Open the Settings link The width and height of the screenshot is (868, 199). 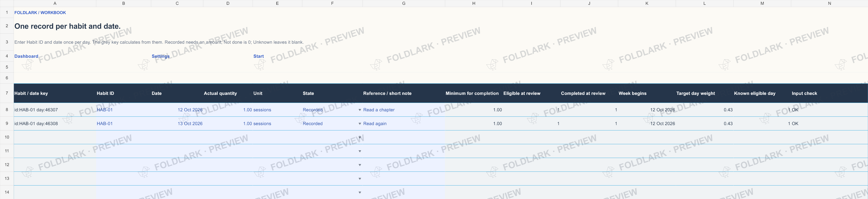pos(160,56)
